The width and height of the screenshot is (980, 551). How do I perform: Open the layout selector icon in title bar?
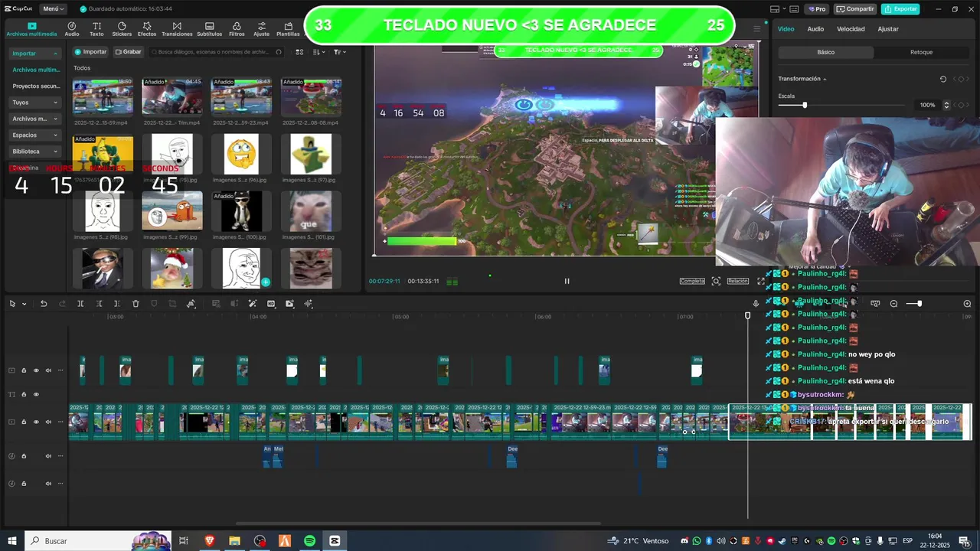tap(776, 9)
